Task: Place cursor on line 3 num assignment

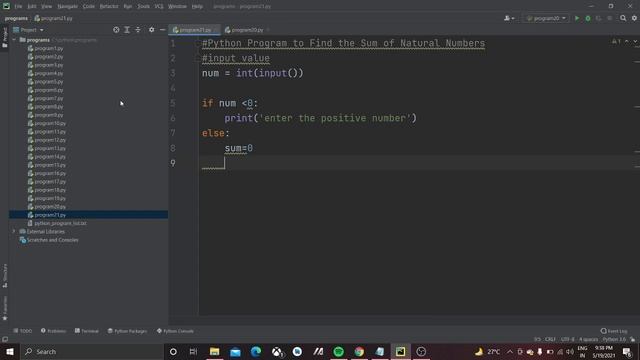Action: coord(253,73)
